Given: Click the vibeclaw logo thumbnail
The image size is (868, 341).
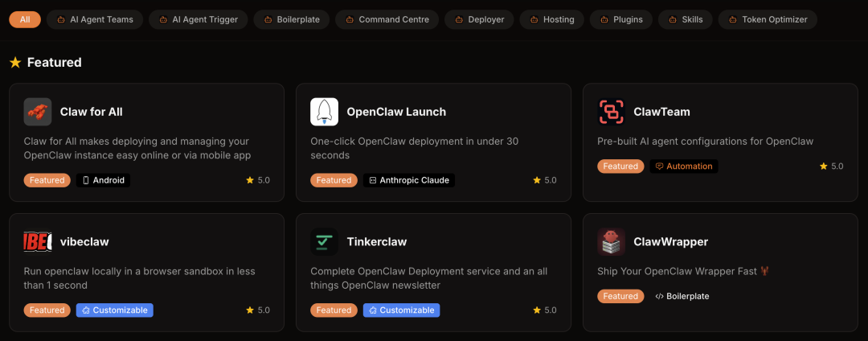Looking at the screenshot, I should click(x=38, y=241).
